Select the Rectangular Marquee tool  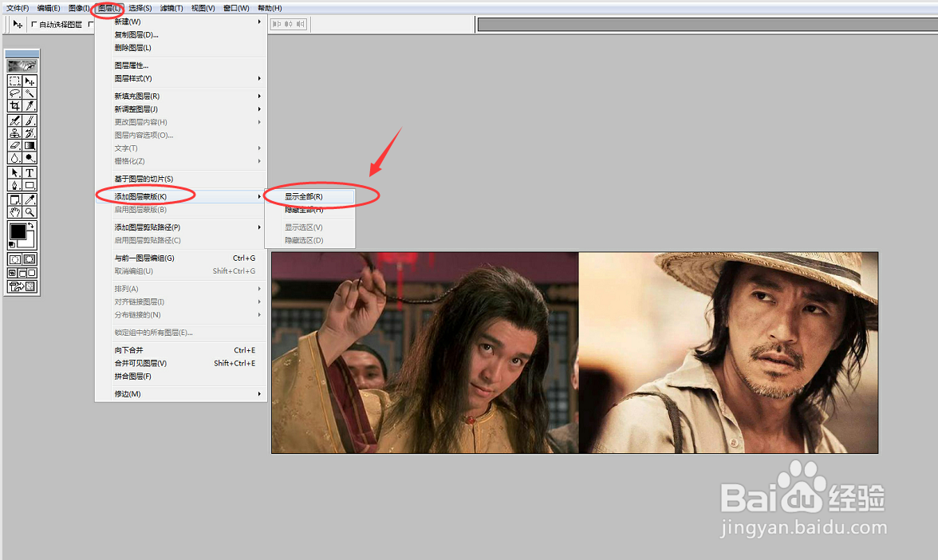pos(14,81)
